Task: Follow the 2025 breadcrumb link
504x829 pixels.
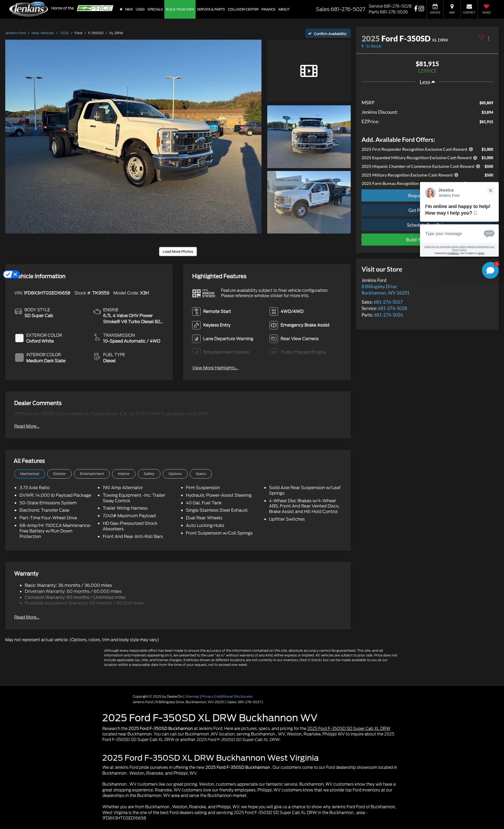Action: click(64, 33)
